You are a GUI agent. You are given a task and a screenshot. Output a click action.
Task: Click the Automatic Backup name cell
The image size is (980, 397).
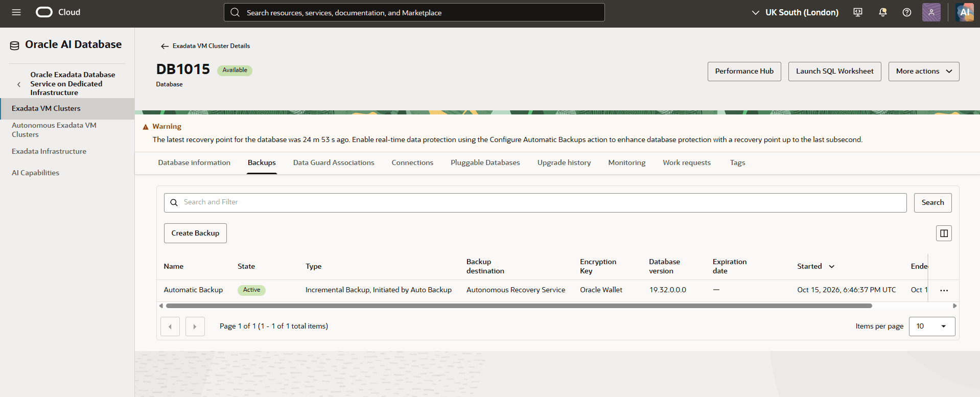pos(193,290)
